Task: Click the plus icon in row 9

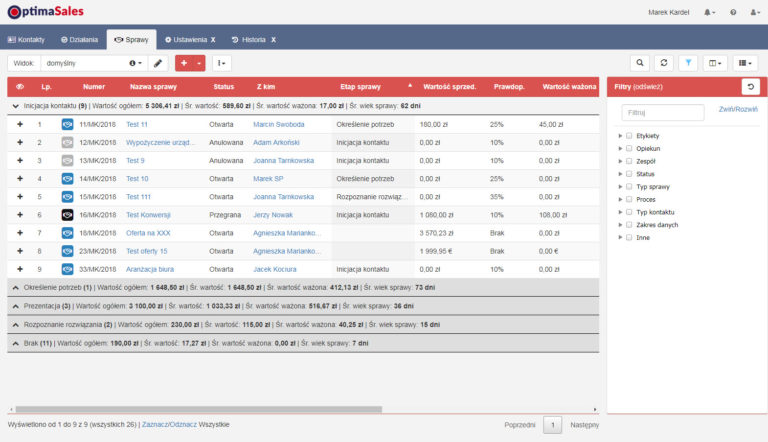Action: tap(20, 269)
